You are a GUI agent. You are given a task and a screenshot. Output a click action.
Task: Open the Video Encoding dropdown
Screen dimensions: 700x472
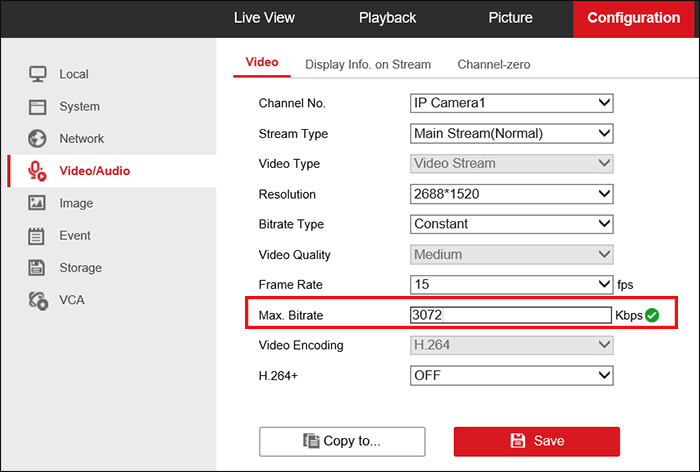(512, 345)
